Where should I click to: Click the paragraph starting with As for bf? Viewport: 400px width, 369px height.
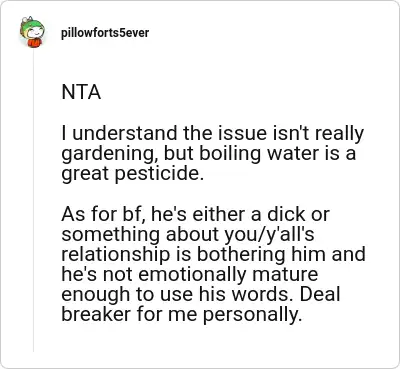click(x=213, y=264)
